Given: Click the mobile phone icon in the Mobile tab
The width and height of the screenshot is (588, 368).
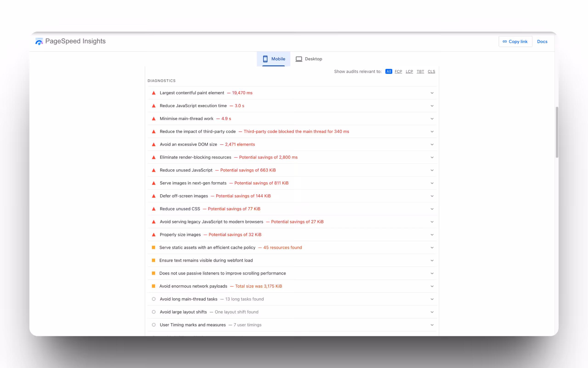Looking at the screenshot, I should pos(265,59).
